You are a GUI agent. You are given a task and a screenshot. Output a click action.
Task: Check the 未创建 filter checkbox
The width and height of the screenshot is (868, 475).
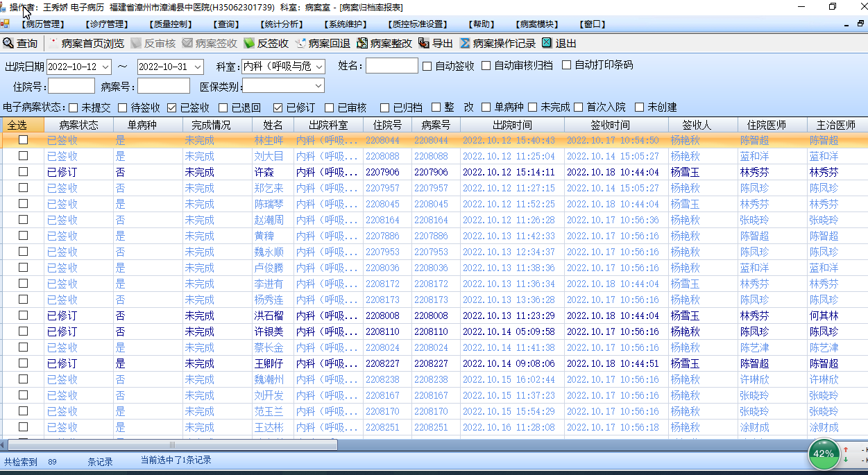(x=639, y=107)
